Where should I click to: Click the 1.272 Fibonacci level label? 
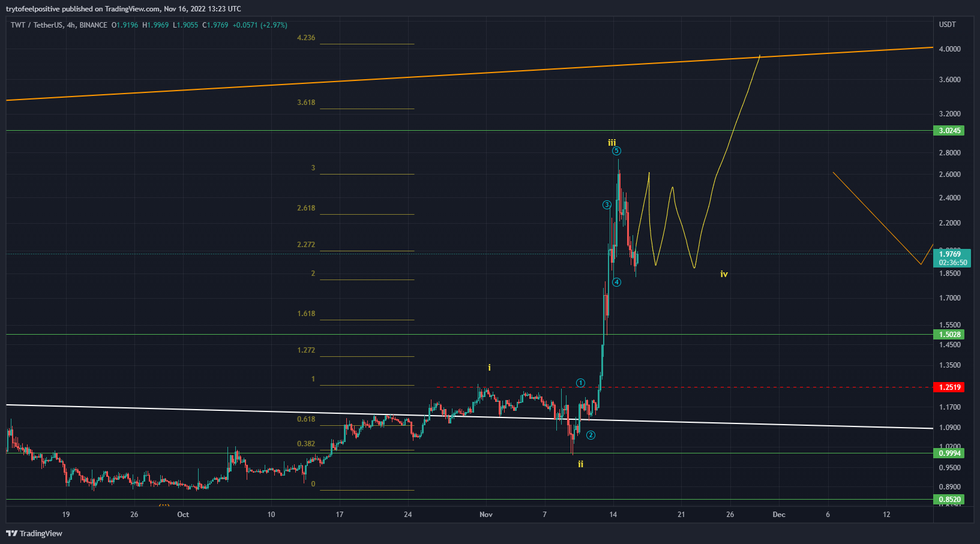click(306, 350)
